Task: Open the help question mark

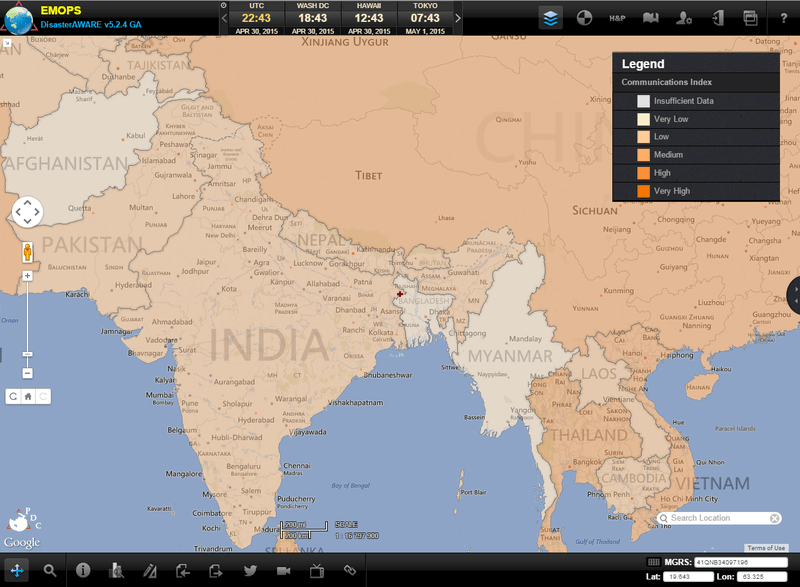Action: tap(783, 17)
